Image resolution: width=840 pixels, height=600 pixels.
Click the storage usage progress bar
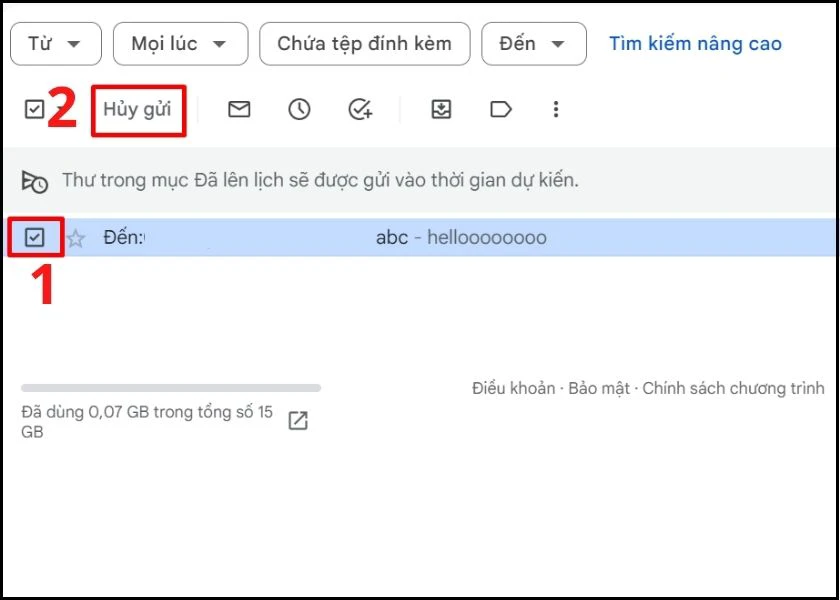point(171,388)
